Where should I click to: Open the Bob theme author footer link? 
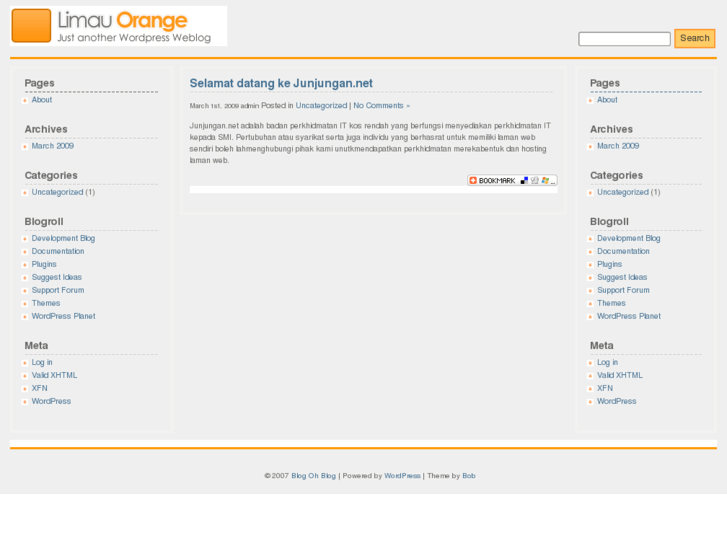pos(469,476)
